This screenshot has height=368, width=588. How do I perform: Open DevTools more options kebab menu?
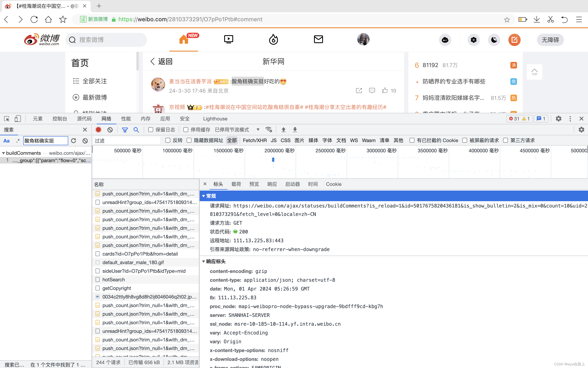(x=570, y=119)
